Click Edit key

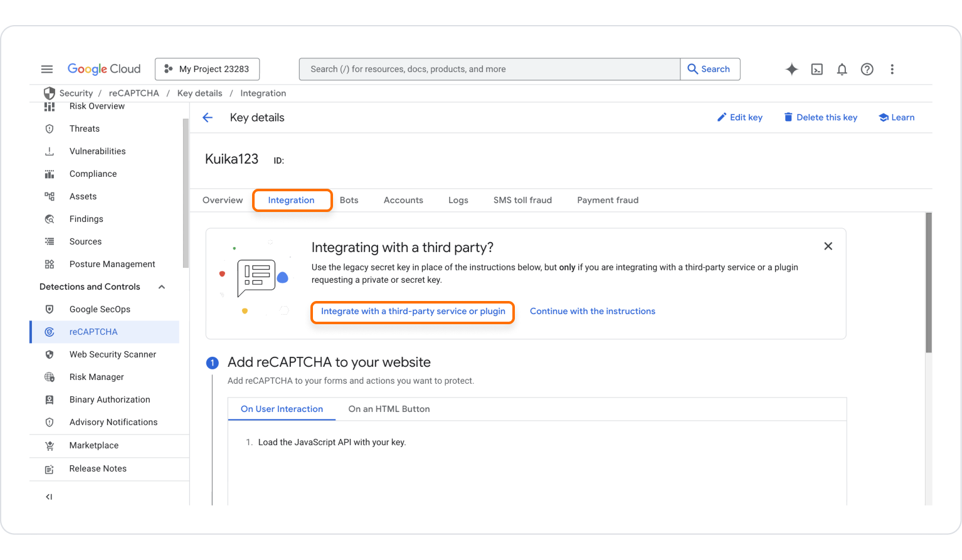tap(740, 117)
